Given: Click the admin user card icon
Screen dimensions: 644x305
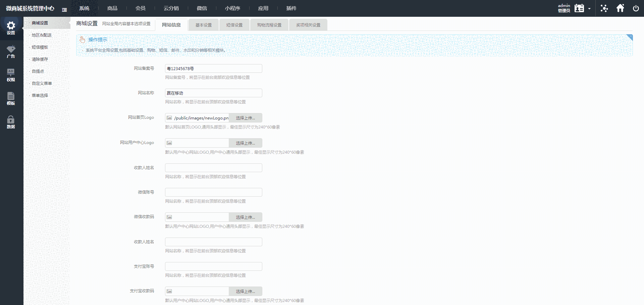Looking at the screenshot, I should pos(579,8).
